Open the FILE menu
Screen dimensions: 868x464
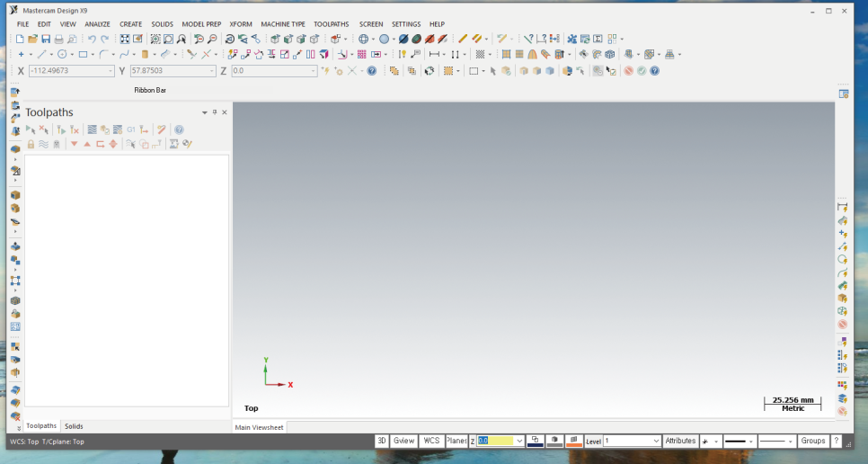pos(22,24)
